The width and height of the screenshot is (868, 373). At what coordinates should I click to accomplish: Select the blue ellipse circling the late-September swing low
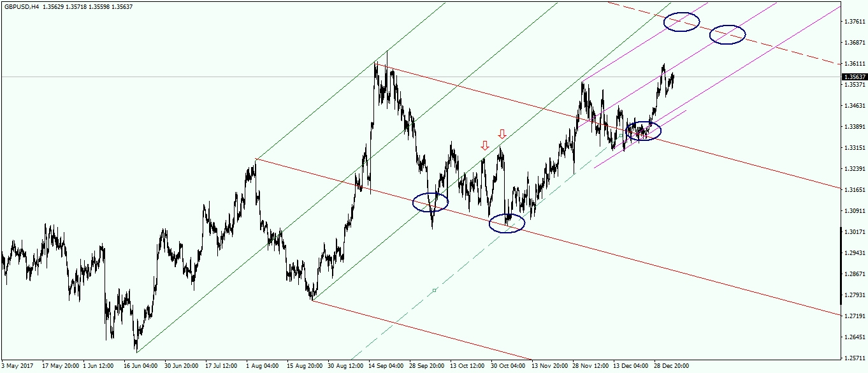coord(432,201)
